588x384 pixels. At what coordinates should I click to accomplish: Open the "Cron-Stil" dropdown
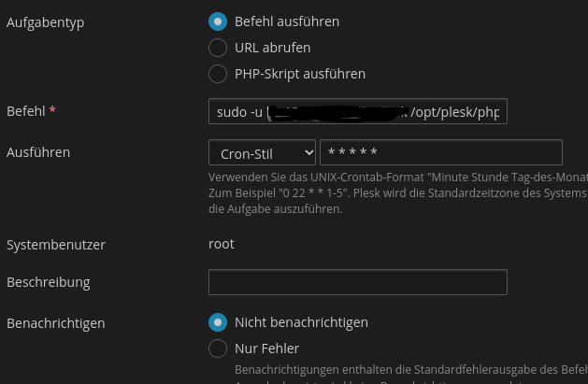click(262, 152)
